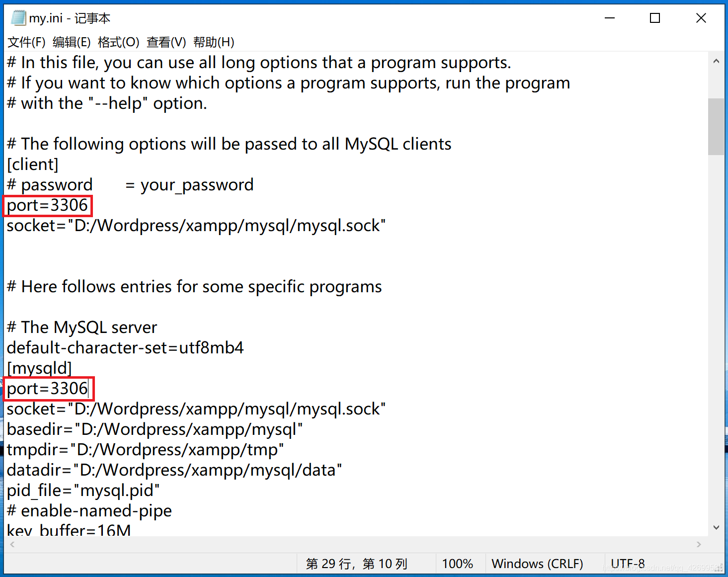Click the vertical scrollbar thumb
This screenshot has width=728, height=577.
716,127
